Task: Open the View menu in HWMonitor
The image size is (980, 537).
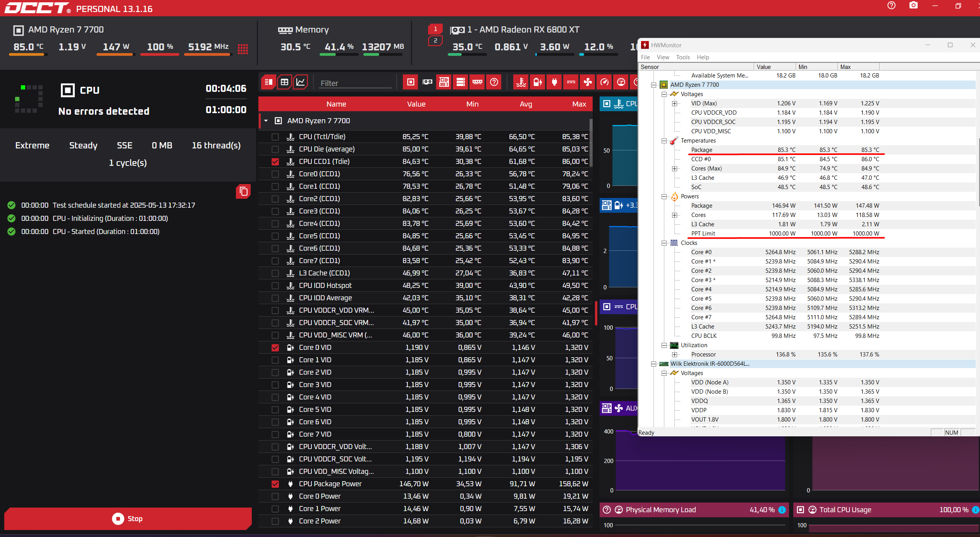Action: pos(663,57)
